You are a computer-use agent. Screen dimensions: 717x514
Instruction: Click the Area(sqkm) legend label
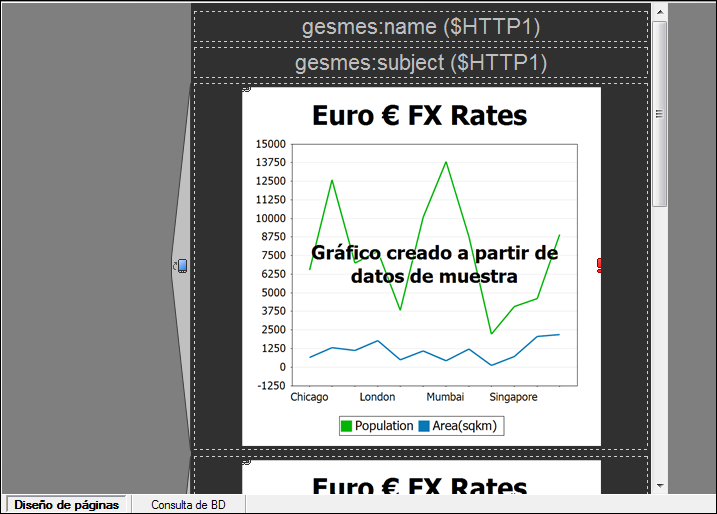(x=464, y=426)
